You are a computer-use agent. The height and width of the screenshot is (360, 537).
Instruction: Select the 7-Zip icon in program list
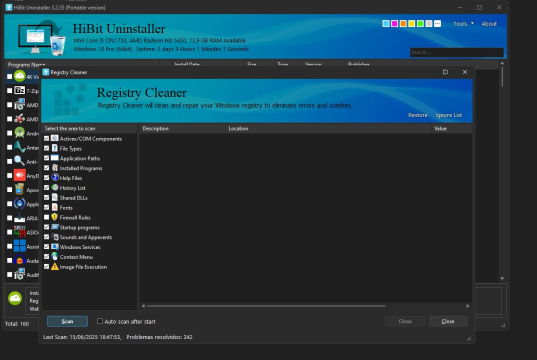click(x=20, y=90)
